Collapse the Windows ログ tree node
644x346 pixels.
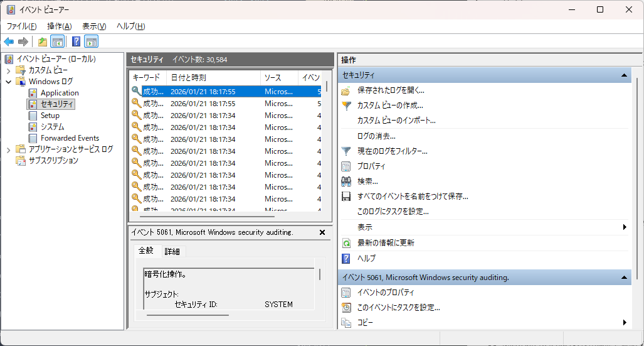pos(9,82)
